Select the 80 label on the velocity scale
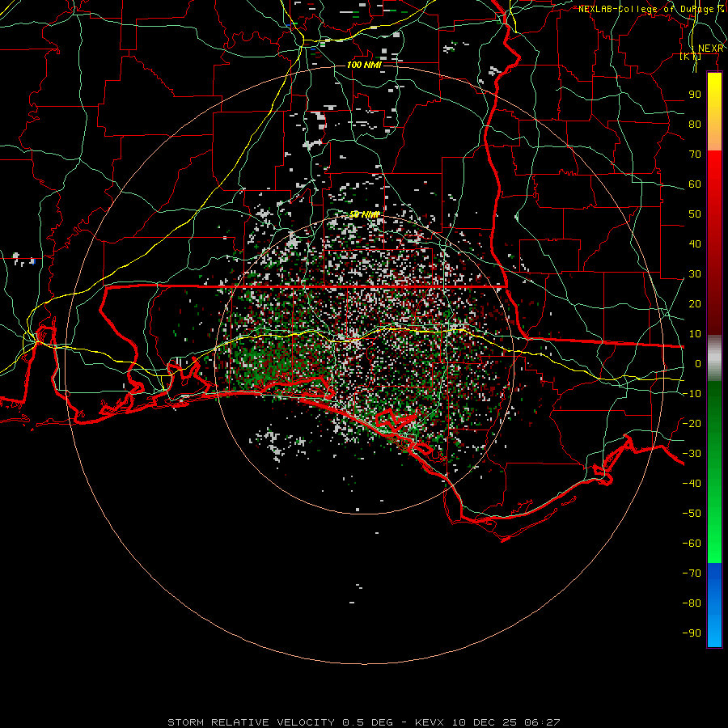The height and width of the screenshot is (728, 728). point(695,125)
